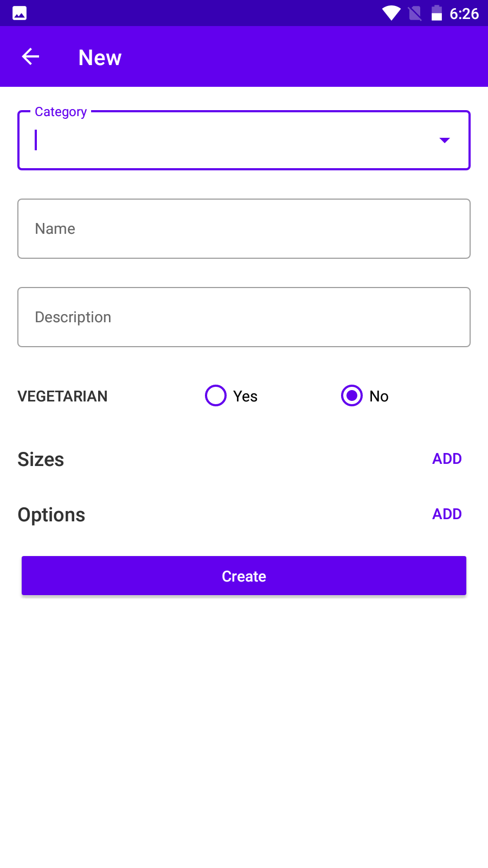Tap the 6:26 clock in status bar
Image resolution: width=488 pixels, height=868 pixels.
(464, 14)
